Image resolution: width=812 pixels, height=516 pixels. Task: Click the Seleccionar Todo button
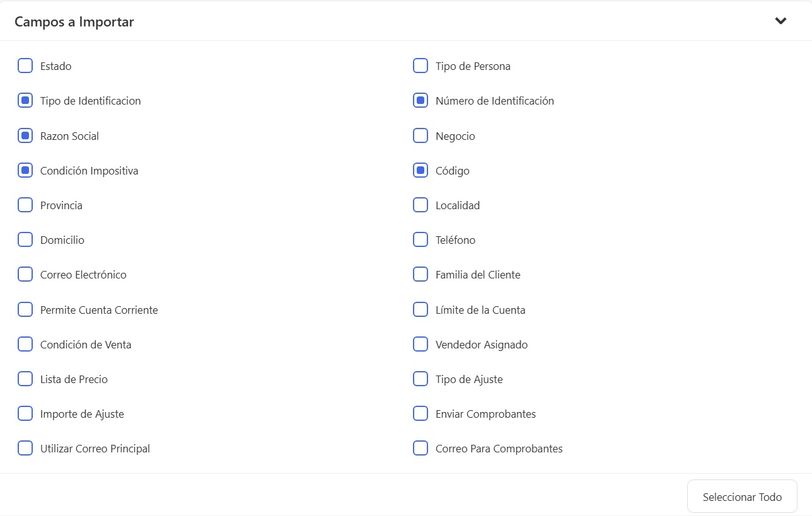coord(742,496)
